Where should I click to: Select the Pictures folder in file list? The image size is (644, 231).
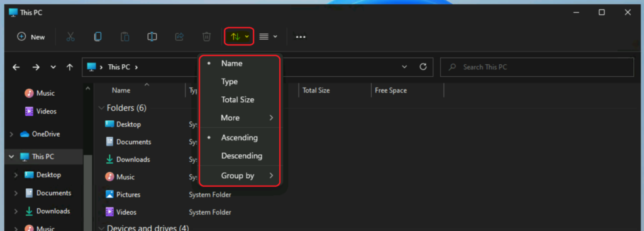pyautogui.click(x=123, y=195)
